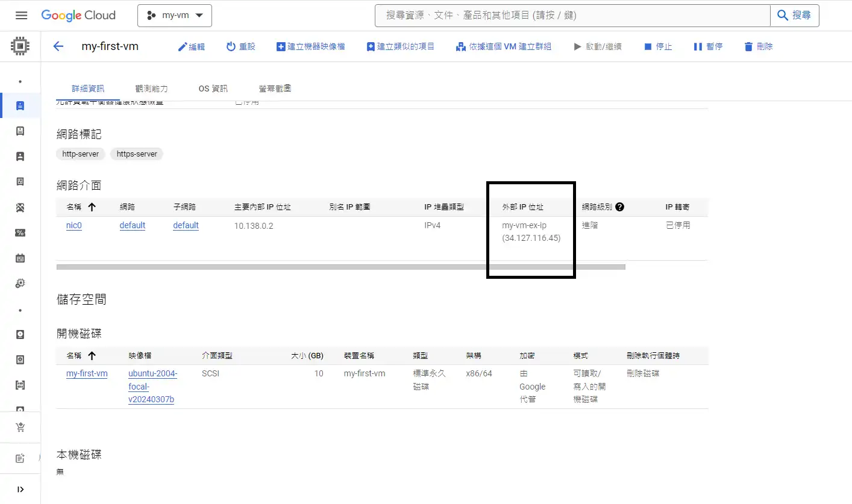Open the hamburger navigation menu
The image size is (852, 504).
pos(21,16)
